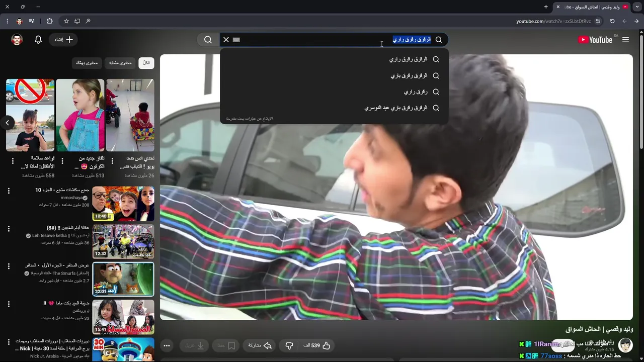644x362 pixels.
Task: Open options for عرض السنافر video
Action: [x=9, y=266]
